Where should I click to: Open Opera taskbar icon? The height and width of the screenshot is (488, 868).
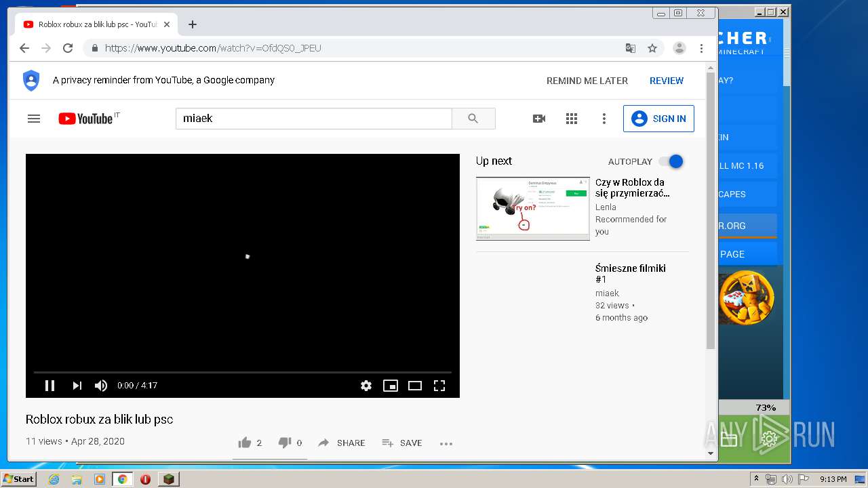tap(145, 479)
